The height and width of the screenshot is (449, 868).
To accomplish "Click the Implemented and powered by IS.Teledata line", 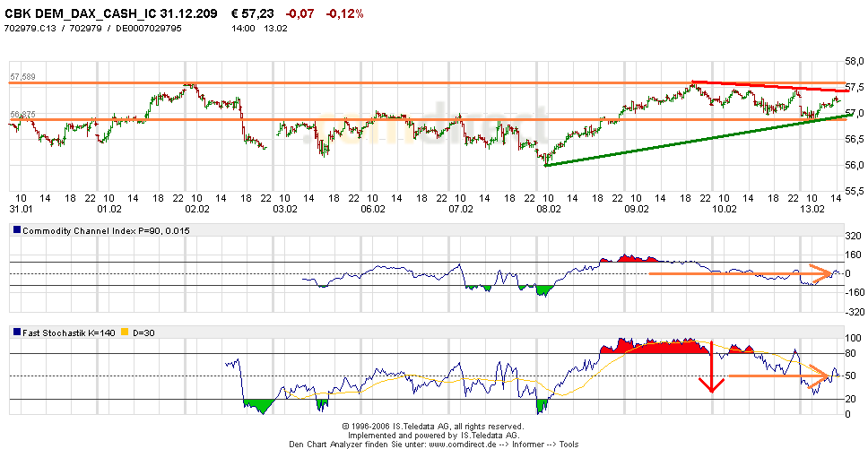I will coord(433,436).
